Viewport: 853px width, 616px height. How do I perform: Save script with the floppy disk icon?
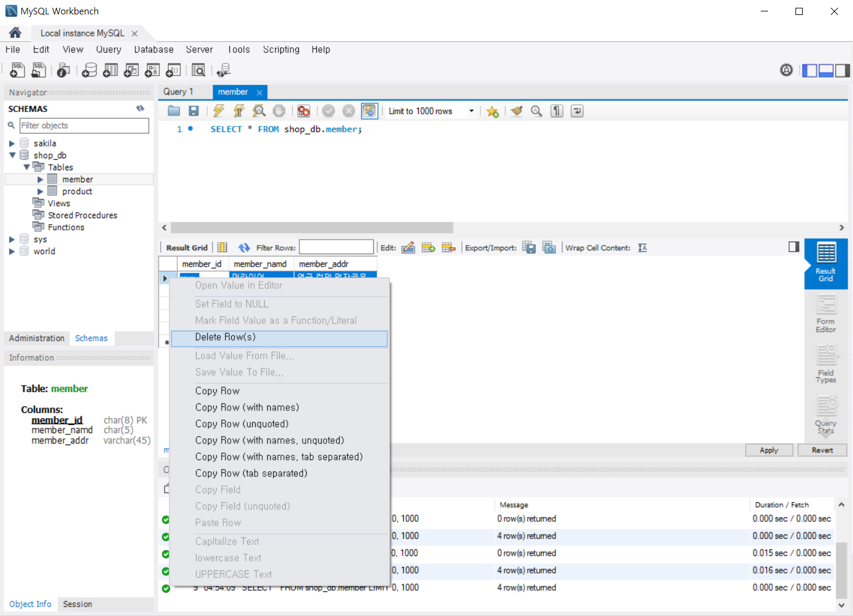point(193,111)
